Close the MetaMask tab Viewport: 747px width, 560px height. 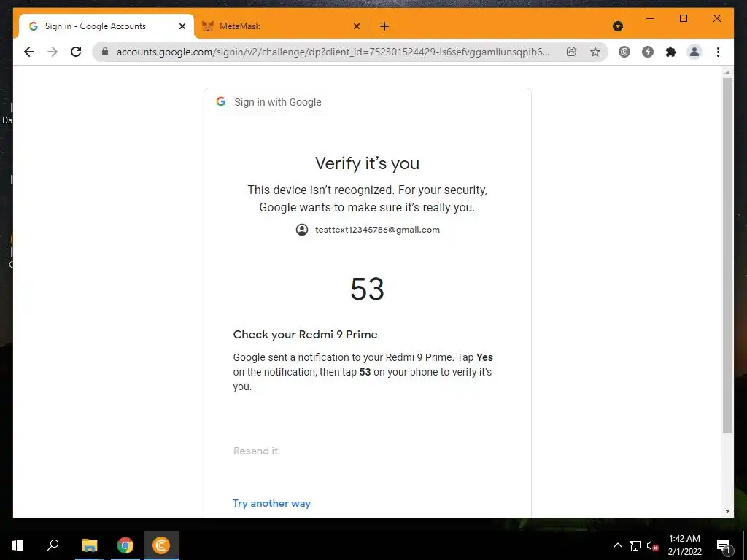(x=356, y=26)
